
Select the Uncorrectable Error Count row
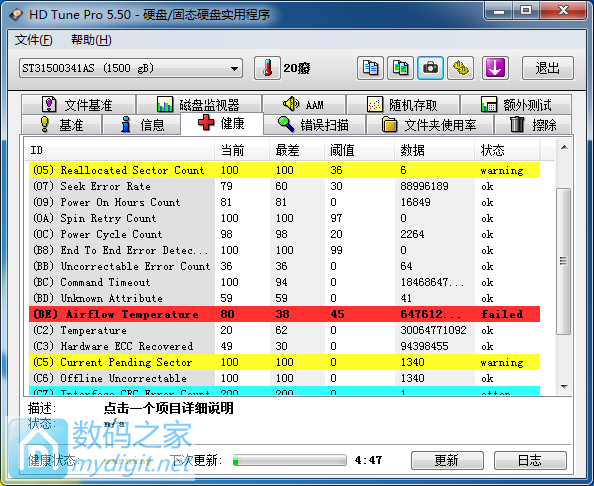pos(284,266)
